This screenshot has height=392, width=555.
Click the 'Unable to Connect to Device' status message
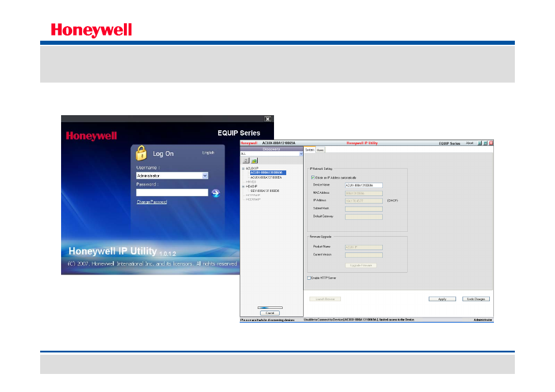point(359,320)
